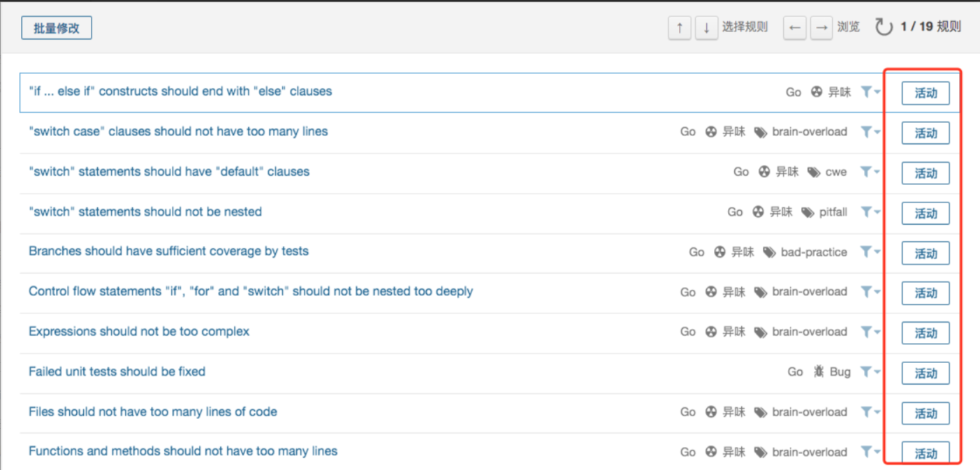Click 活动 button for "default" clauses rule
The image size is (980, 470).
coord(926,172)
